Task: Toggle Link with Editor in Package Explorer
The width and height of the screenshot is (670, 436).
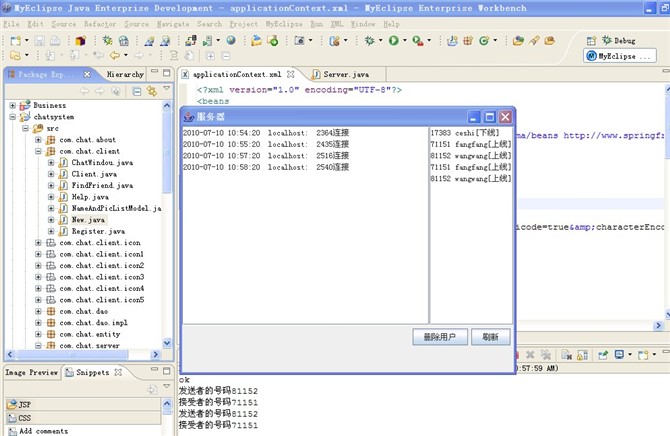Action: 152,91
